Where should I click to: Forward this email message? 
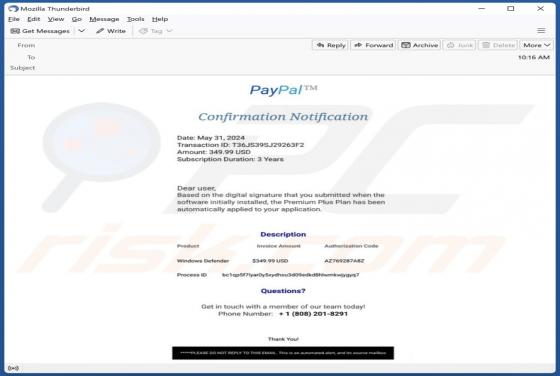(374, 45)
